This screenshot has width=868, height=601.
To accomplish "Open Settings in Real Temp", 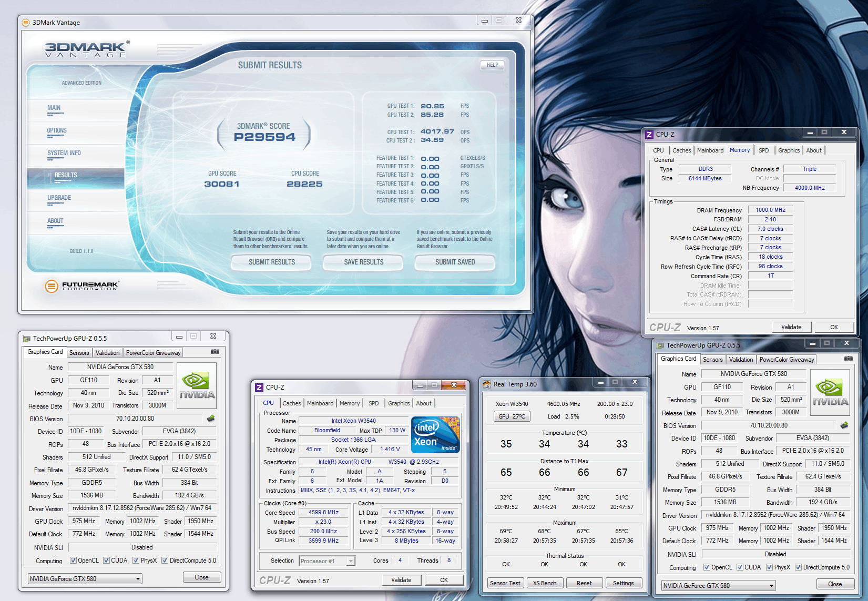I will 624,583.
